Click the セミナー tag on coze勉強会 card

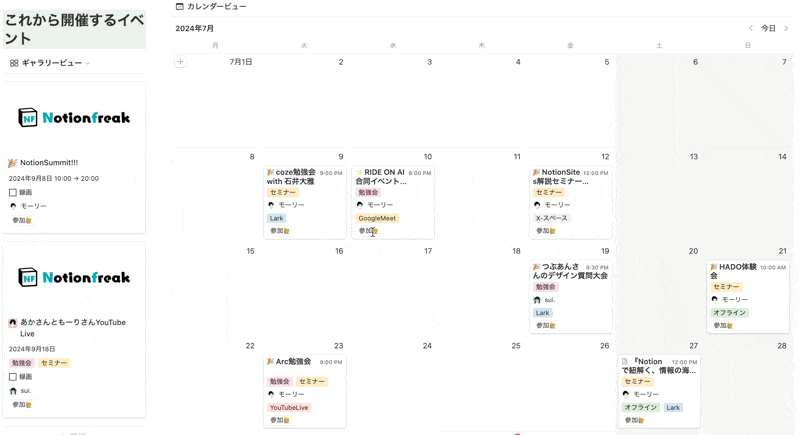click(283, 192)
